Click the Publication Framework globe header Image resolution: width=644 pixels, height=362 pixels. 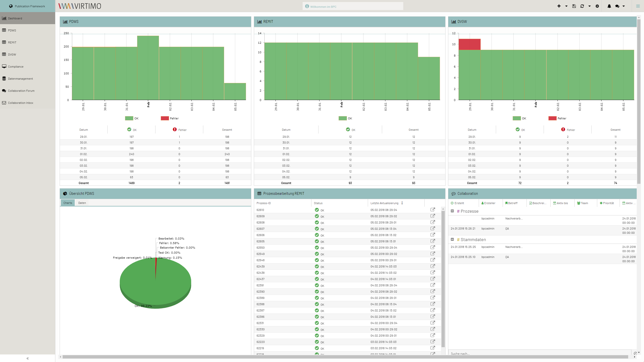tap(27, 6)
